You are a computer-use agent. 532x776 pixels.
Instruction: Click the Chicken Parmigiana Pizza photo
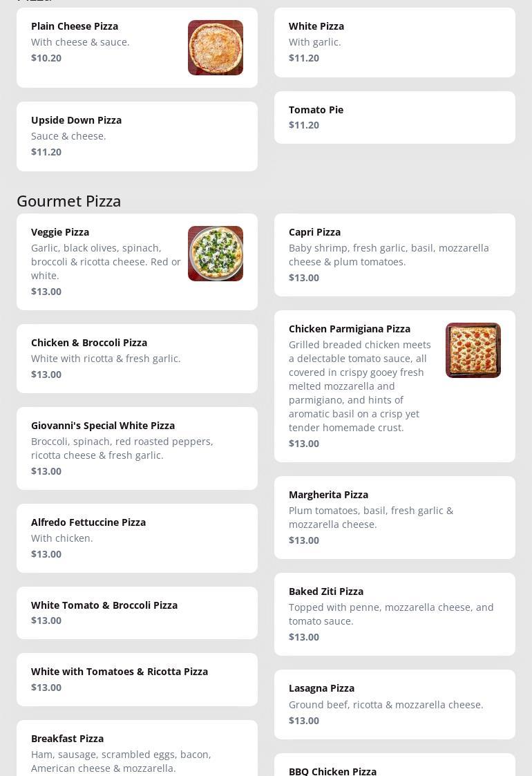[473, 350]
